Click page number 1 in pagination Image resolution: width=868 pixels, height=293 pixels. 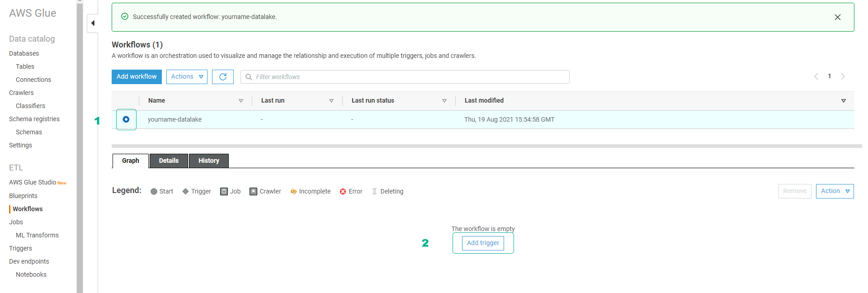pos(829,76)
